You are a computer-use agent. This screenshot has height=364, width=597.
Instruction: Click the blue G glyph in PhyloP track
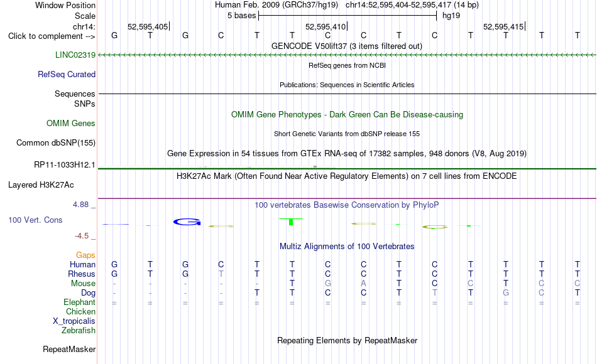click(187, 222)
